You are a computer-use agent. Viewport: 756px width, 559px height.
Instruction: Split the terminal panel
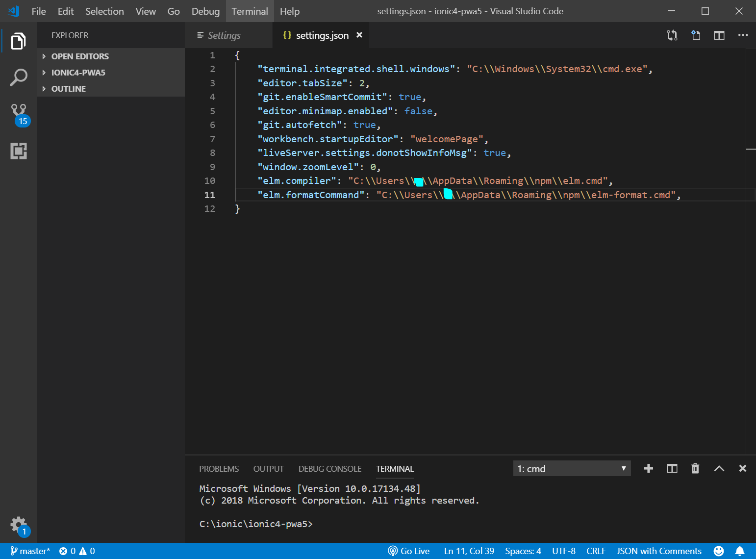click(672, 469)
